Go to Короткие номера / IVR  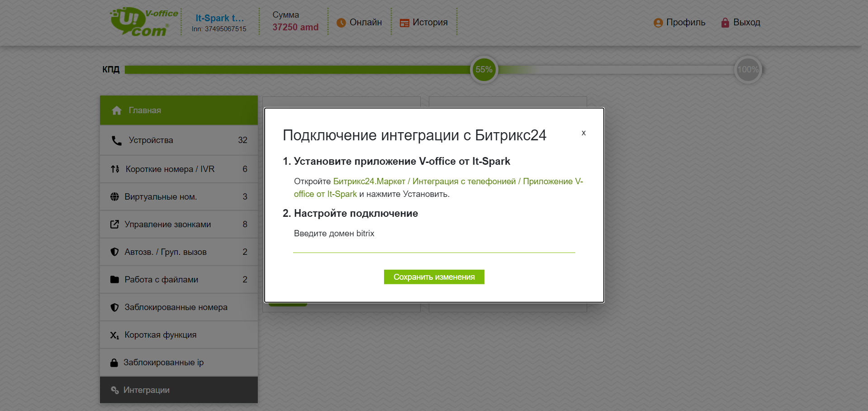point(179,169)
